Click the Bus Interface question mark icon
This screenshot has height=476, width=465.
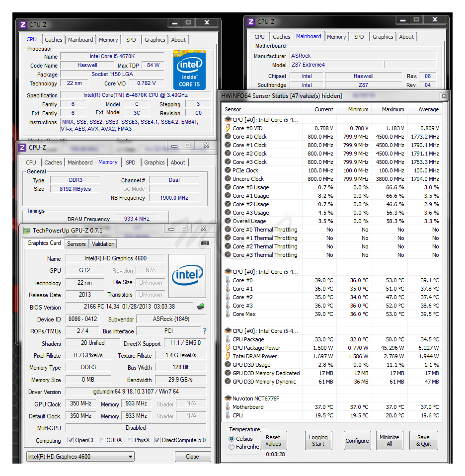click(x=204, y=331)
